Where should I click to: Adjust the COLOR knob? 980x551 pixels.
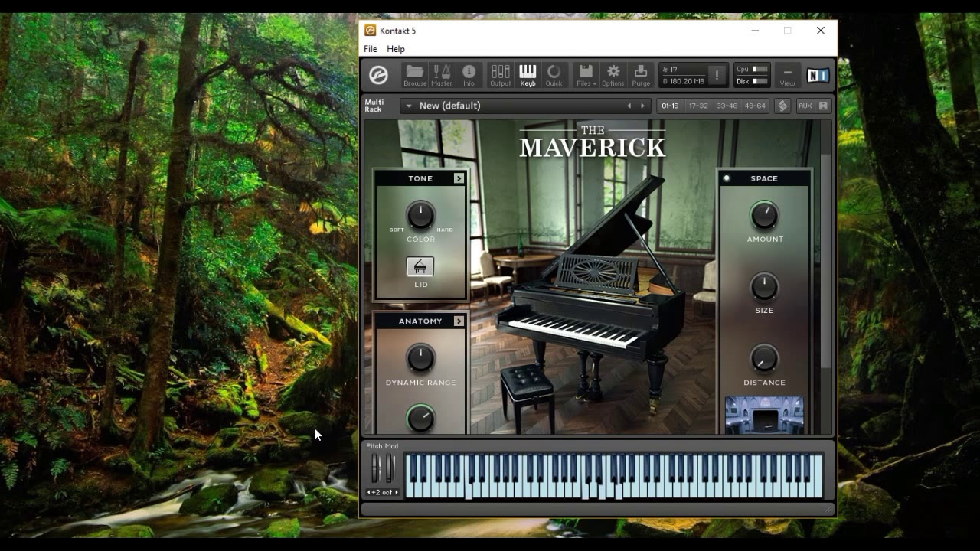(x=420, y=216)
